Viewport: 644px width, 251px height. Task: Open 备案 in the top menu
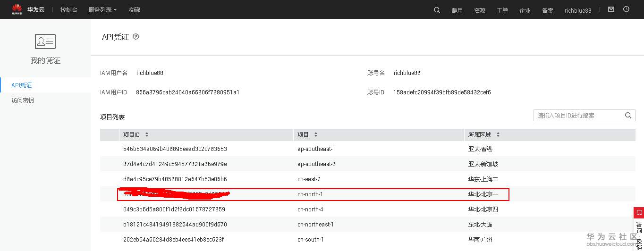548,10
